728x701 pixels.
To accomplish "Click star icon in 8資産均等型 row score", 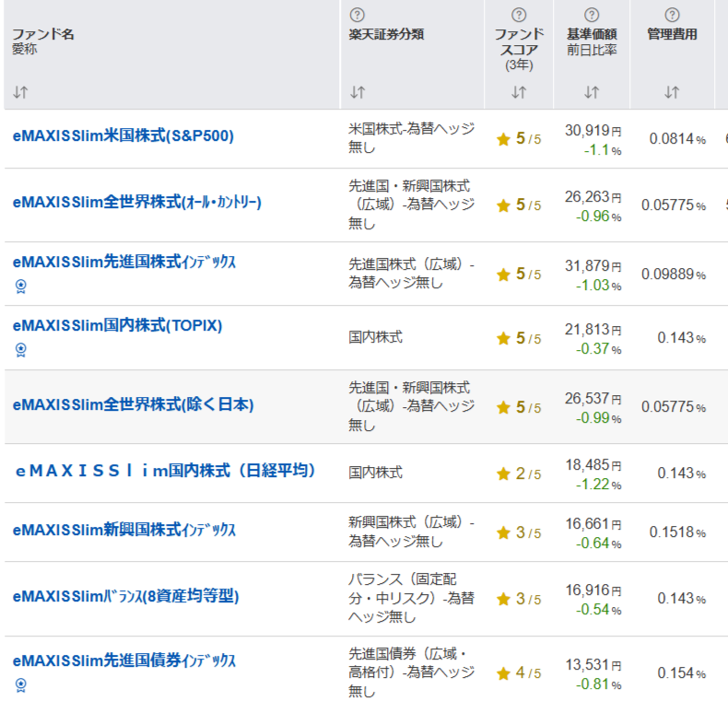I will (503, 599).
